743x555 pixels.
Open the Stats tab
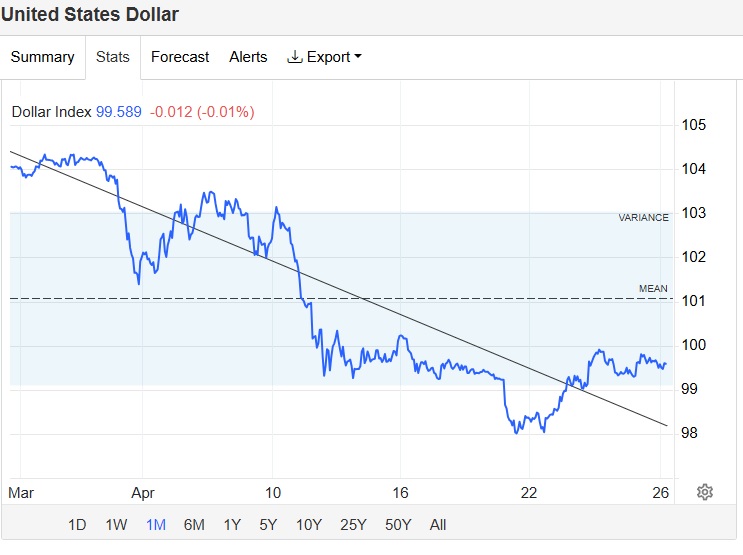point(113,57)
